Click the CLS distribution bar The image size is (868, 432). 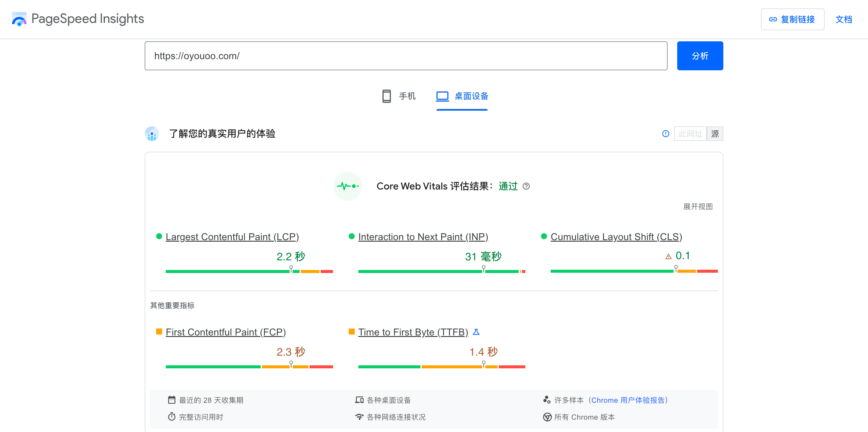coord(634,271)
